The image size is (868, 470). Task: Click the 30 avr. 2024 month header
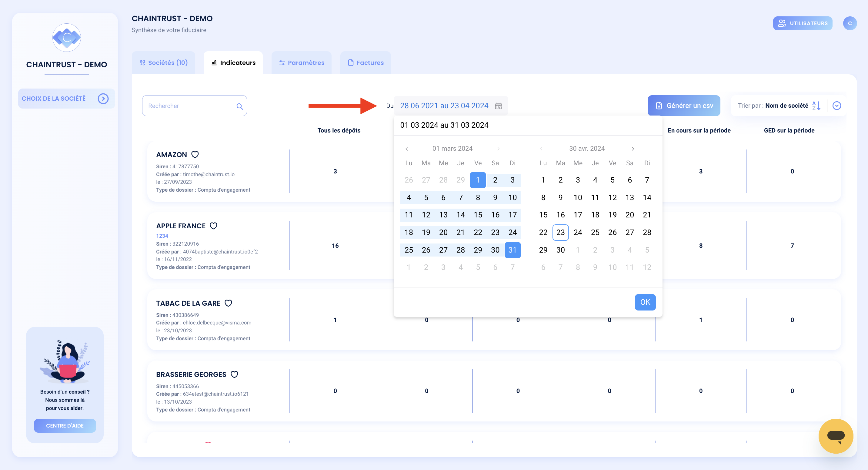coord(587,149)
